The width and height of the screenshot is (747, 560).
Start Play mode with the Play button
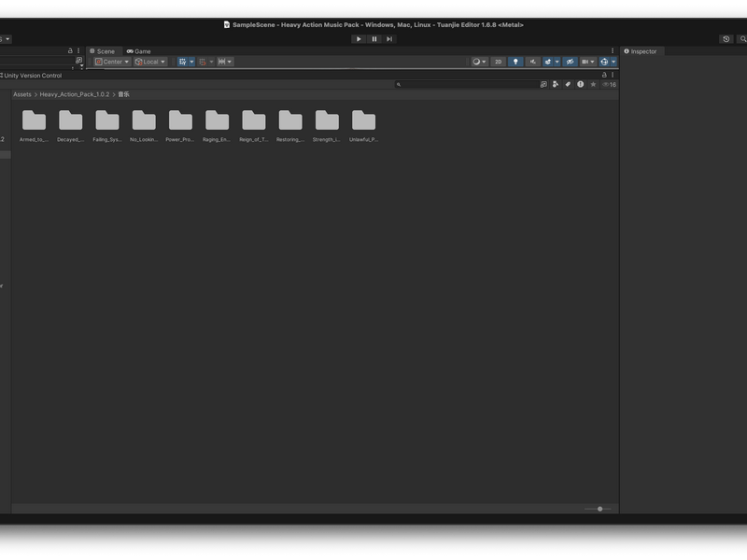tap(359, 39)
